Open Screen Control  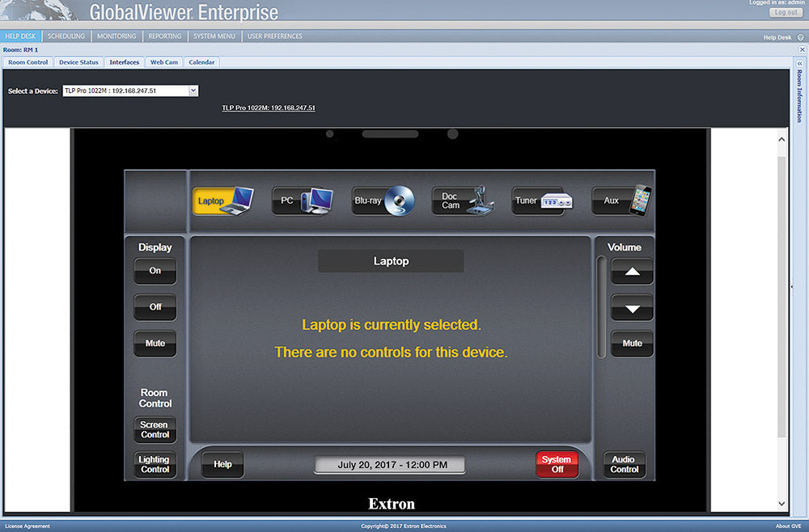(155, 429)
